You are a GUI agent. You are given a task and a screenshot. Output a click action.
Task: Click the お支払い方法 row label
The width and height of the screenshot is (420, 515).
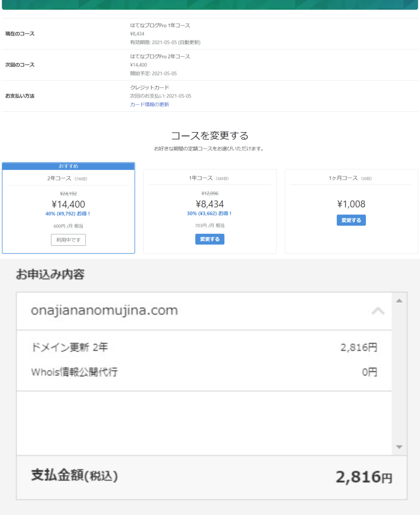click(20, 96)
